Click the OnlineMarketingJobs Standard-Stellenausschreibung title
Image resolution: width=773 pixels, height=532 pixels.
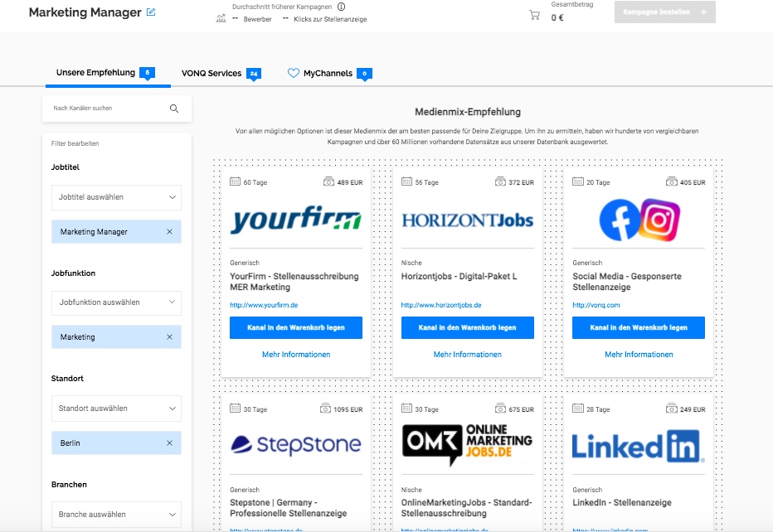(x=466, y=508)
